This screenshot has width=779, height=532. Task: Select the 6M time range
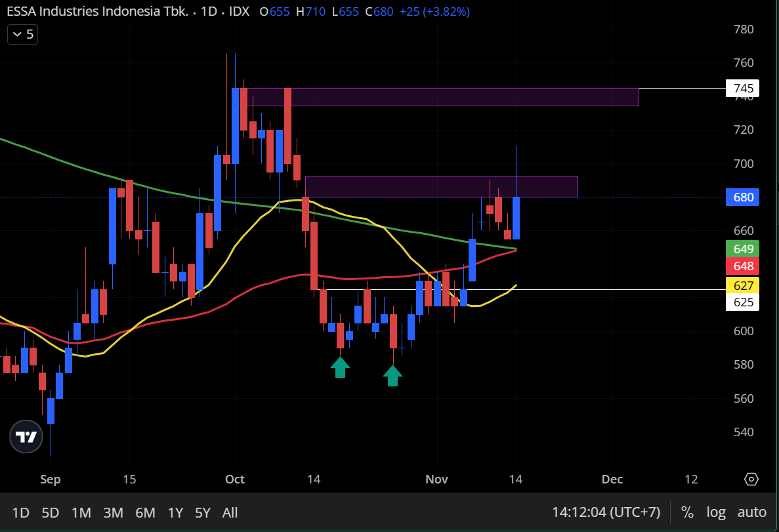point(145,512)
